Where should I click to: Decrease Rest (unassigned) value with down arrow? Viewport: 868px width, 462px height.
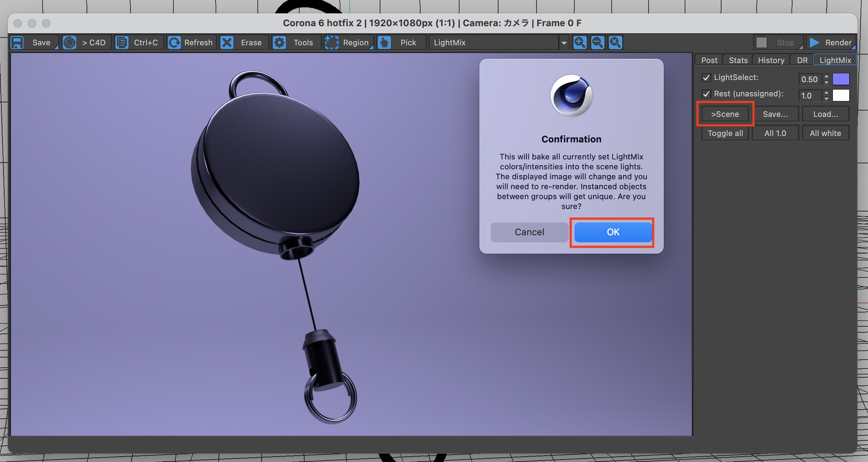pyautogui.click(x=826, y=98)
